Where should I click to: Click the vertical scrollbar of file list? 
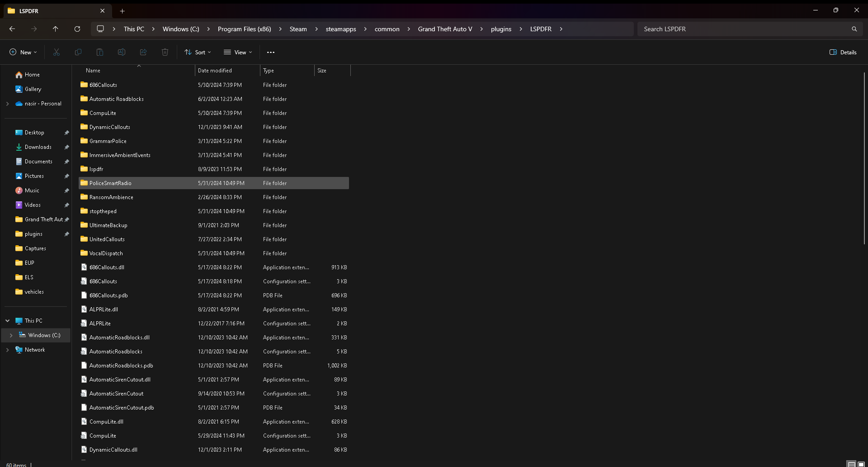(x=864, y=158)
